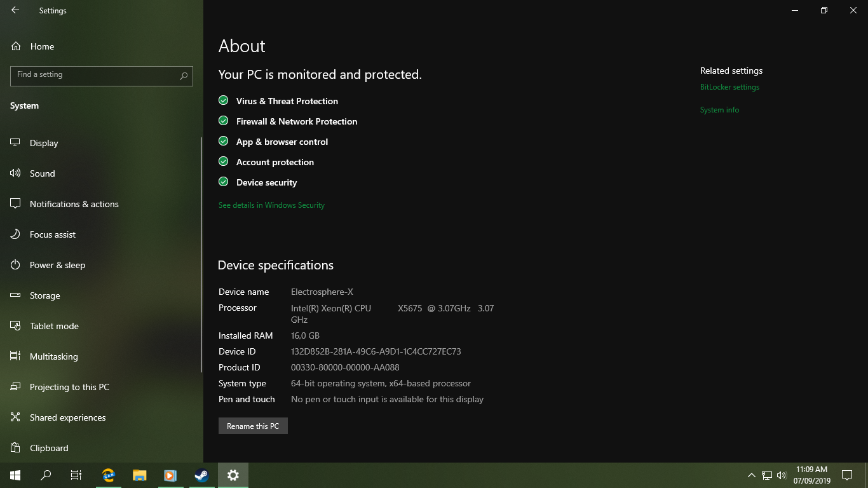Click the Projecting to this PC icon

pyautogui.click(x=15, y=387)
